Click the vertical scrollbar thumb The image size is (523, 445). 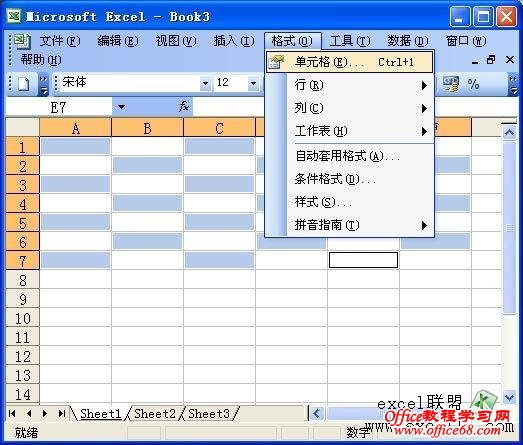point(509,228)
